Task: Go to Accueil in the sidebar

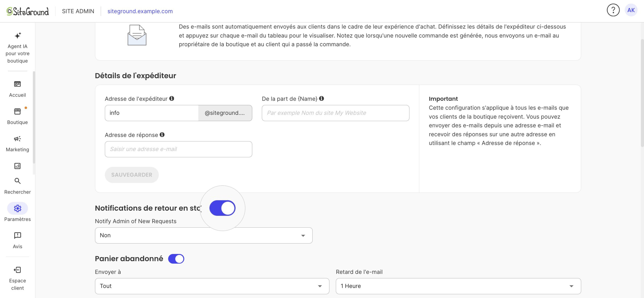Action: (x=17, y=89)
